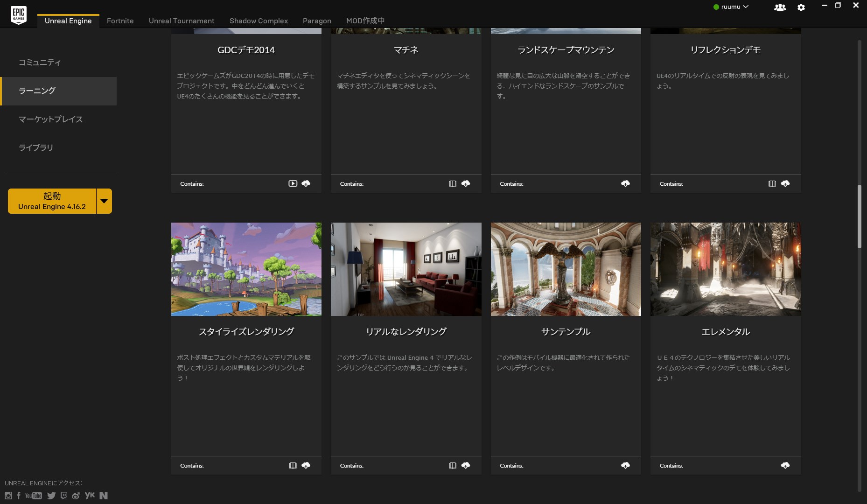Click the download cloud icon on リフレクションデモ card

click(x=785, y=183)
